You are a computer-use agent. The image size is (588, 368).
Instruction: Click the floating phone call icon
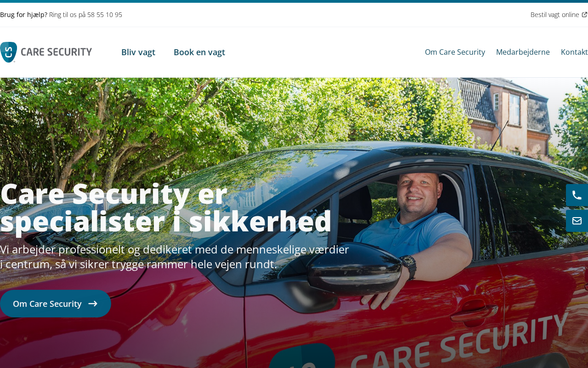[577, 195]
